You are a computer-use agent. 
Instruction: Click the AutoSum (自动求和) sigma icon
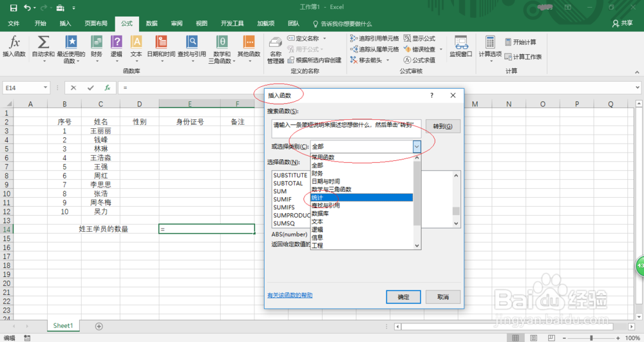tap(43, 43)
